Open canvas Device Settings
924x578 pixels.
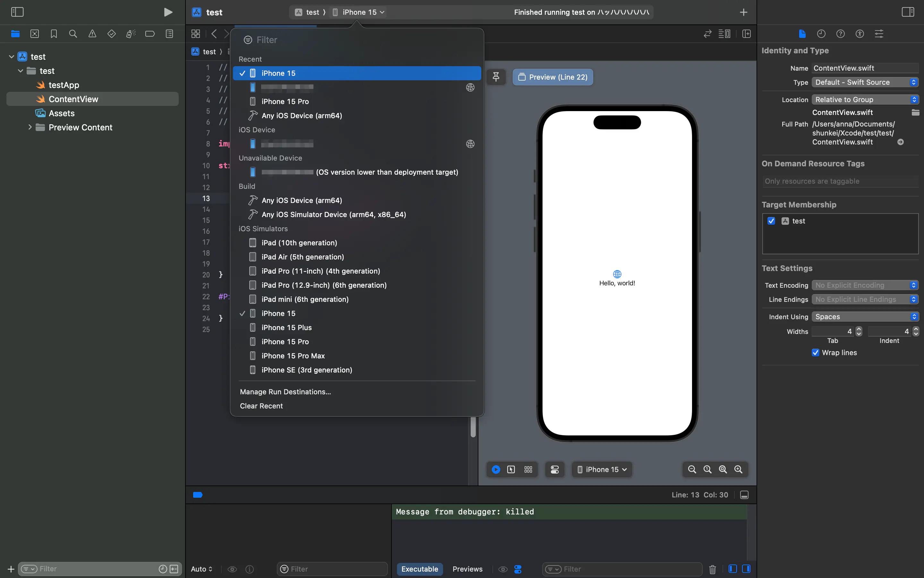tap(555, 469)
